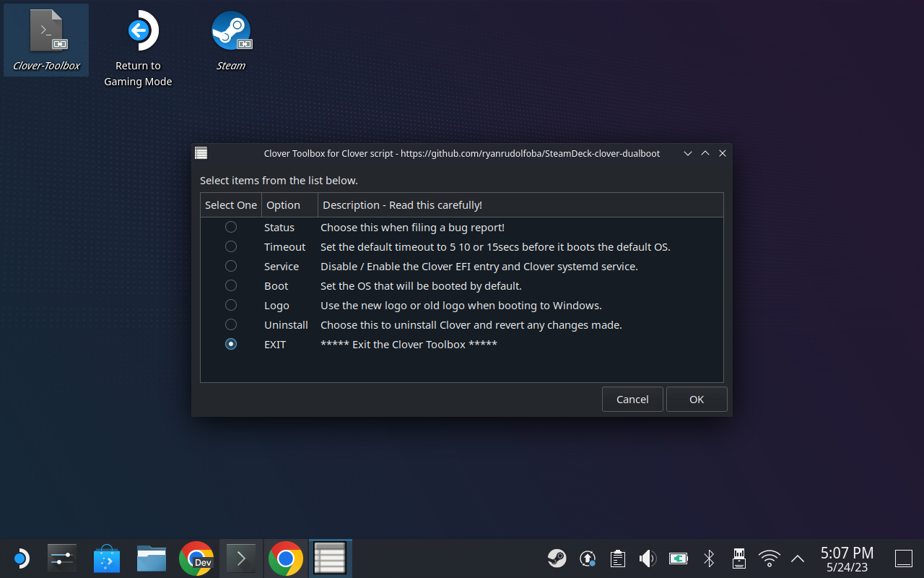Launch Return to Gaming Mode shortcut
This screenshot has height=578, width=924.
tap(137, 30)
